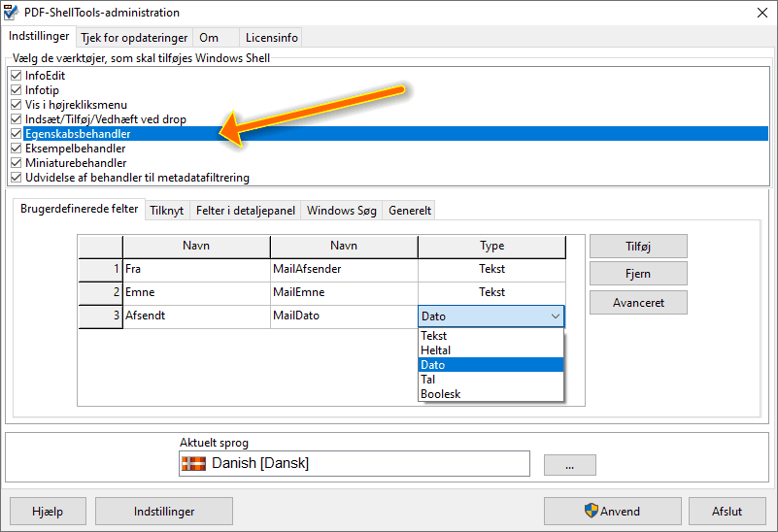778x532 pixels.
Task: Click the Danish flag icon in language field
Action: (193, 464)
